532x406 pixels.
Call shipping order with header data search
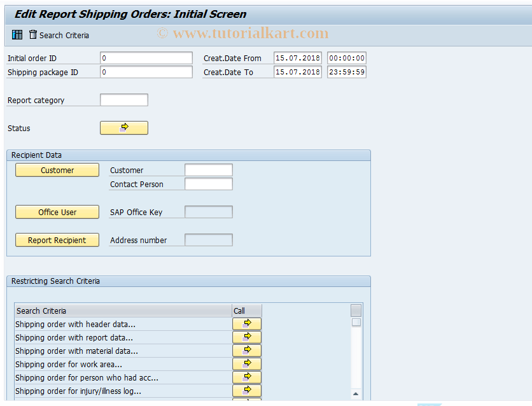[246, 323]
